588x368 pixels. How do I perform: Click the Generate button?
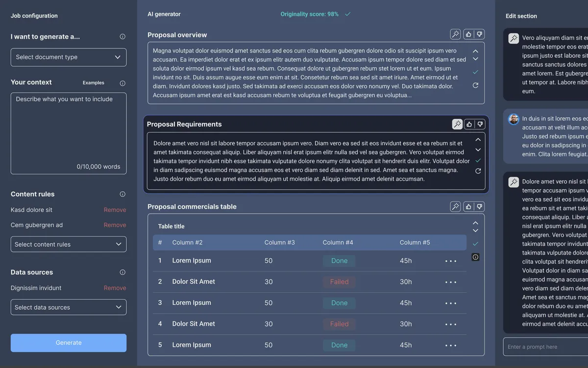(69, 343)
